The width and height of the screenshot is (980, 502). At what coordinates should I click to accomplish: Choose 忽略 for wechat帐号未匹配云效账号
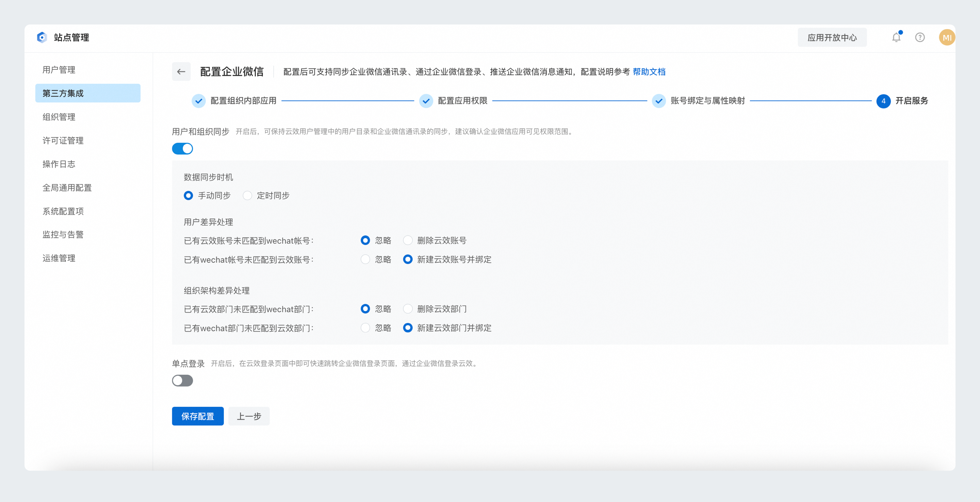pos(365,260)
